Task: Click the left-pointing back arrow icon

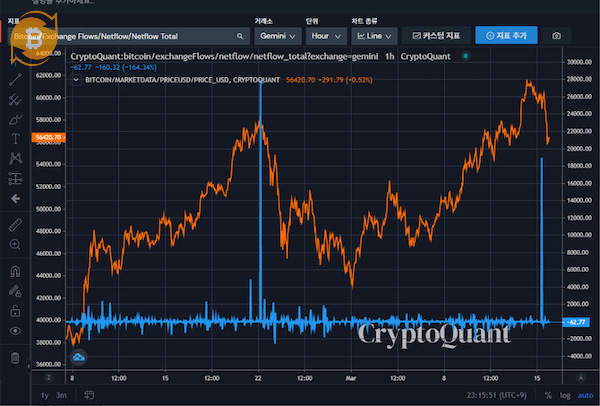Action: pos(15,199)
